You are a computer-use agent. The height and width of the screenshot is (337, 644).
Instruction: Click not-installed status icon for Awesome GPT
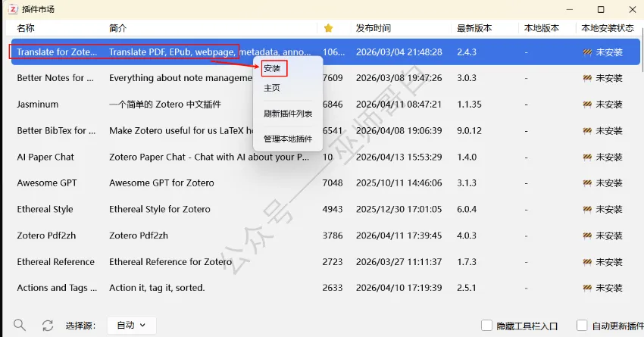tap(587, 183)
